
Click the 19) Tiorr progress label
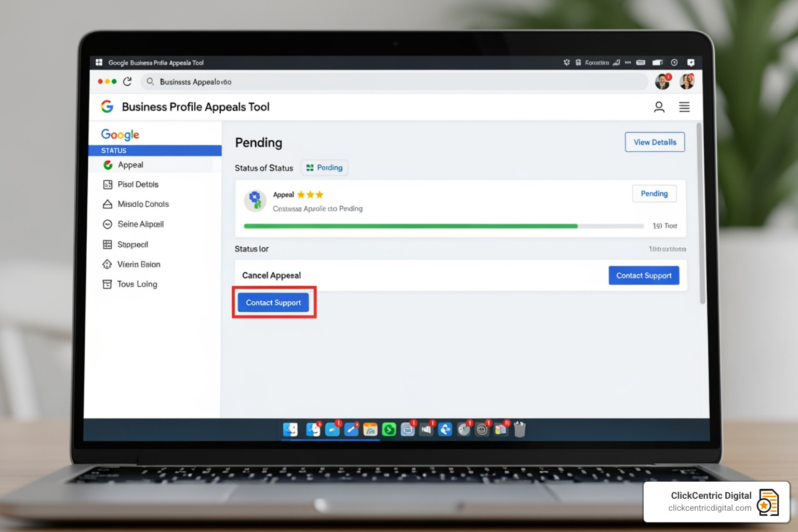coord(665,226)
